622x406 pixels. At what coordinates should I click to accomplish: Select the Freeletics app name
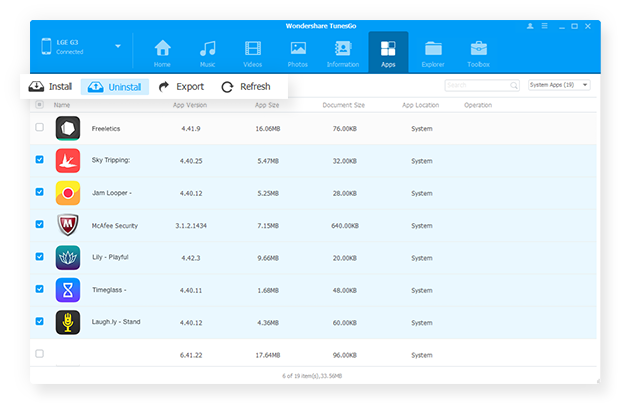pos(106,129)
